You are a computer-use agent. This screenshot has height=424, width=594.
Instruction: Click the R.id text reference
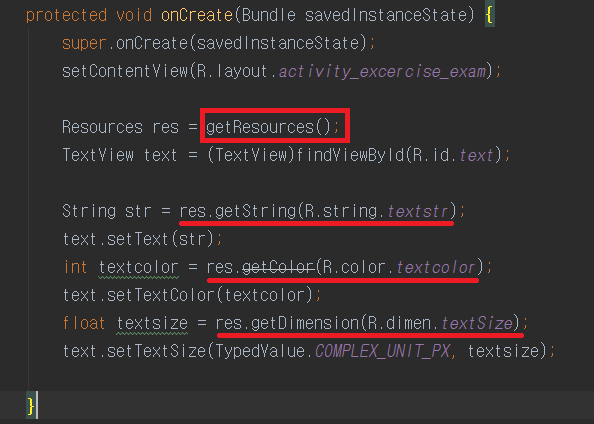(453, 155)
